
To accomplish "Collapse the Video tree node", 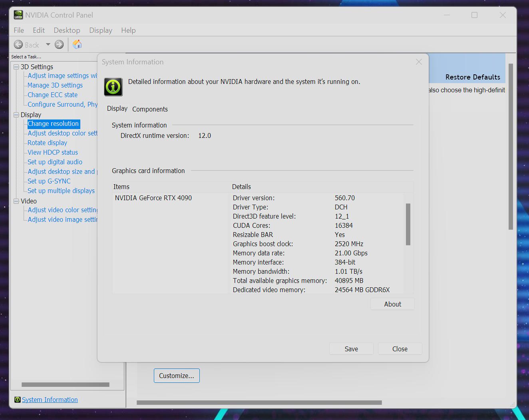I will coord(16,201).
